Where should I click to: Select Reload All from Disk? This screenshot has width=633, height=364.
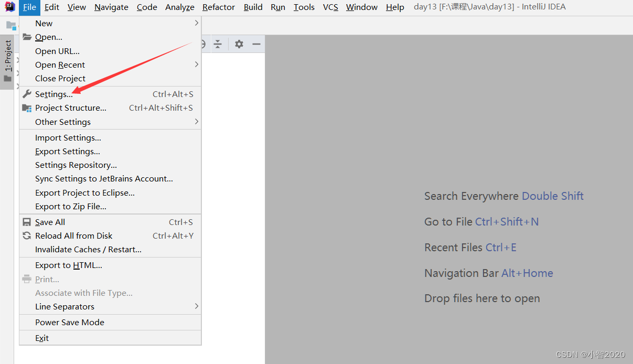click(110, 235)
